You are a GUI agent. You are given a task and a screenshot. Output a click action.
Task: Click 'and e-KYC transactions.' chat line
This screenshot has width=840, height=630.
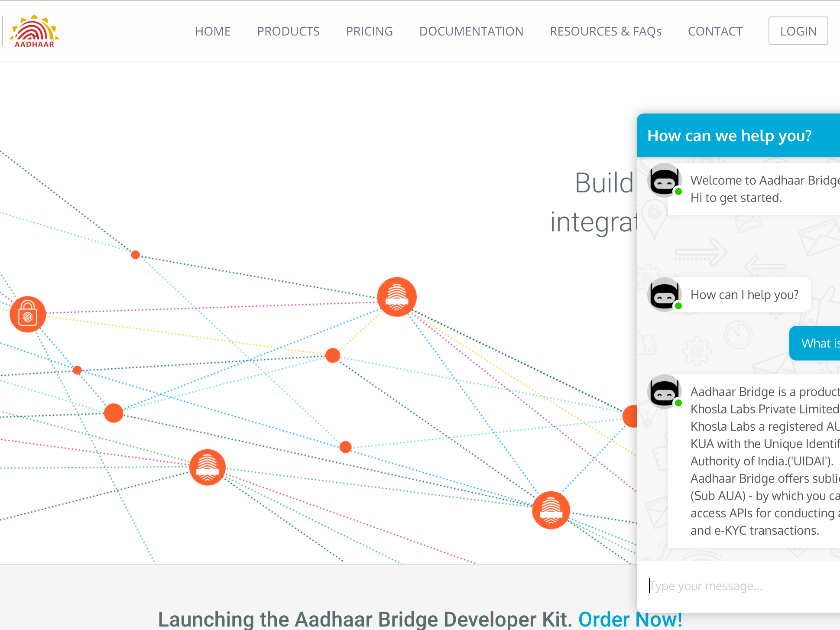755,530
